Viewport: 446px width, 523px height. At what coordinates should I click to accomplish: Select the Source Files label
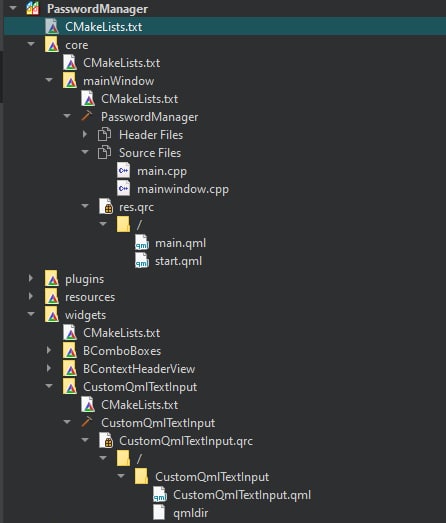click(150, 153)
